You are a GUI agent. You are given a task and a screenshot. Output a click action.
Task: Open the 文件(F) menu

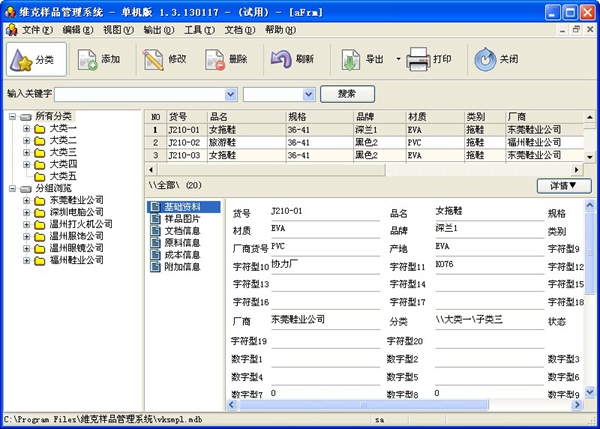(x=37, y=30)
